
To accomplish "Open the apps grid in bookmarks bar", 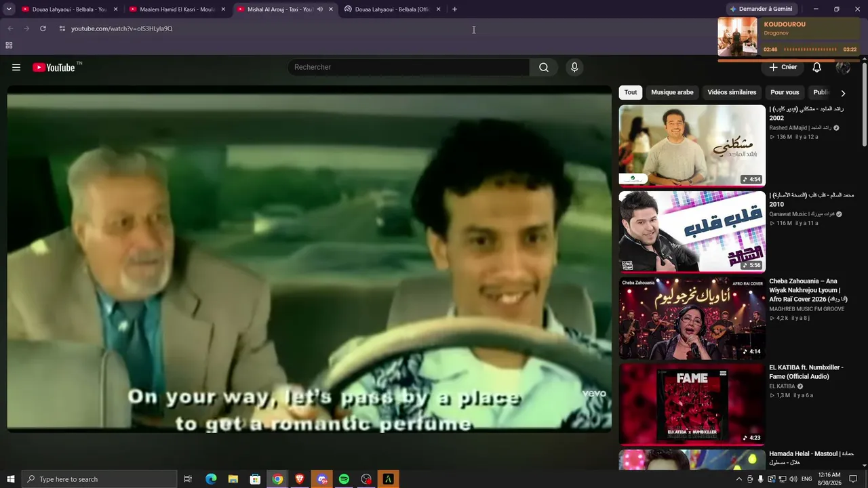I will pyautogui.click(x=9, y=45).
